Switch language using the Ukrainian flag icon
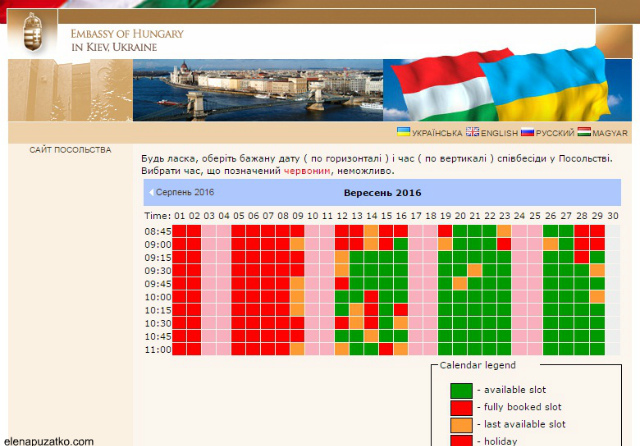 pyautogui.click(x=403, y=131)
